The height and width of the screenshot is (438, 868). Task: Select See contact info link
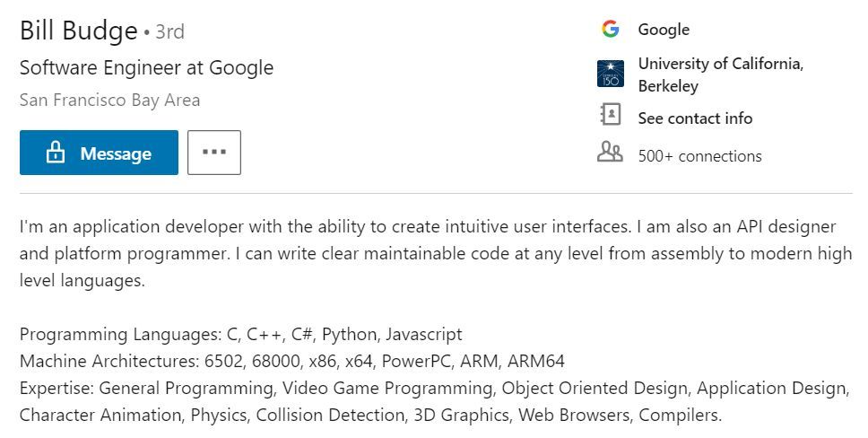coord(695,118)
